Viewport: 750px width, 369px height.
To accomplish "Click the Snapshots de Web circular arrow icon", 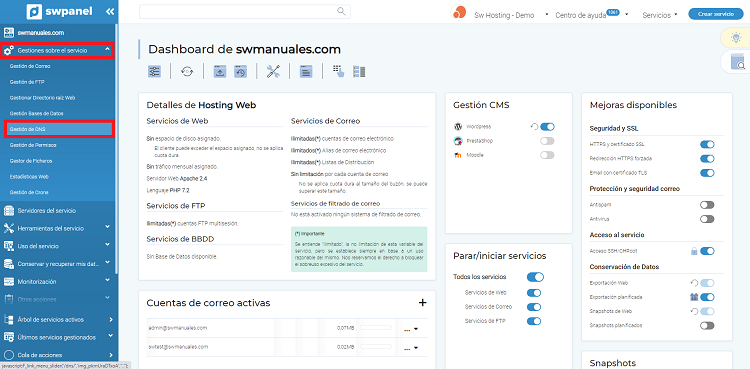I will [x=694, y=311].
